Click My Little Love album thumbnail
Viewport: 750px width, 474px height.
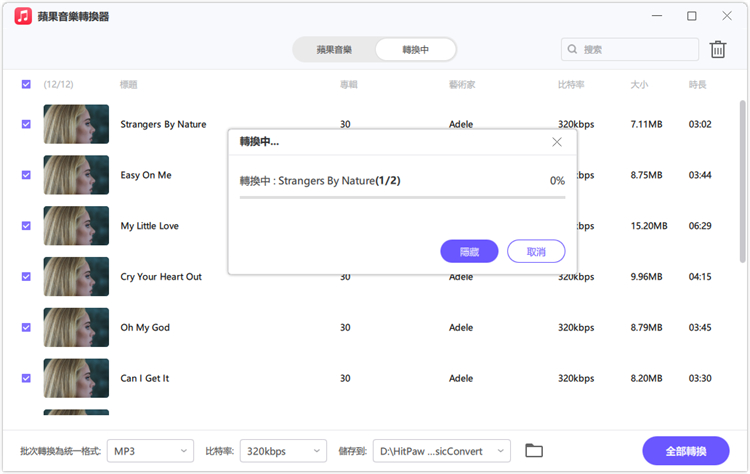76,226
